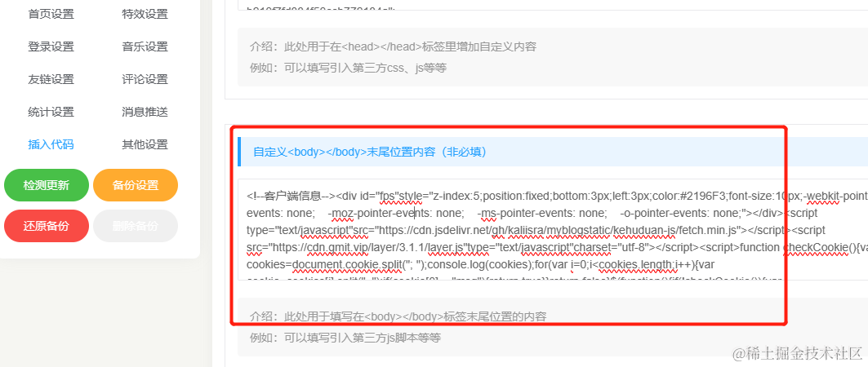Click the orange 备份设置 button

click(136, 185)
